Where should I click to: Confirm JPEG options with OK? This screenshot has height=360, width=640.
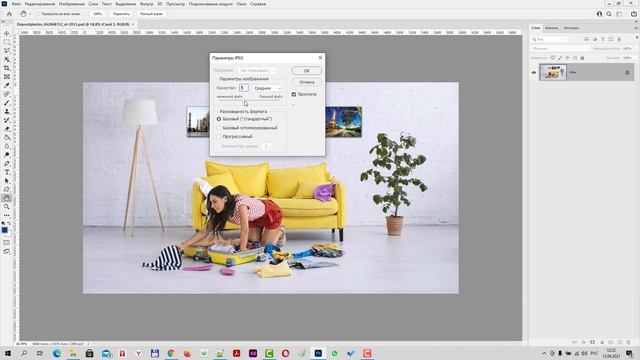[x=307, y=71]
